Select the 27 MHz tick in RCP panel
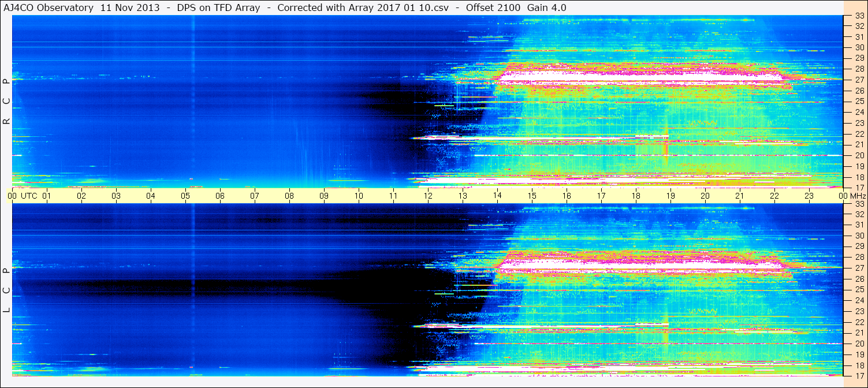868x388 pixels. [859, 80]
